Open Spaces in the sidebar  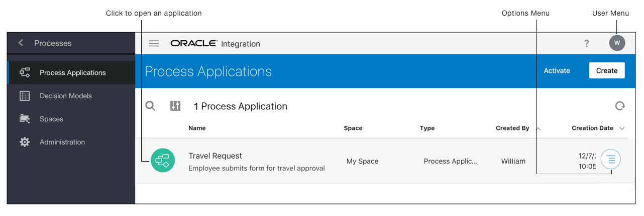click(x=51, y=119)
